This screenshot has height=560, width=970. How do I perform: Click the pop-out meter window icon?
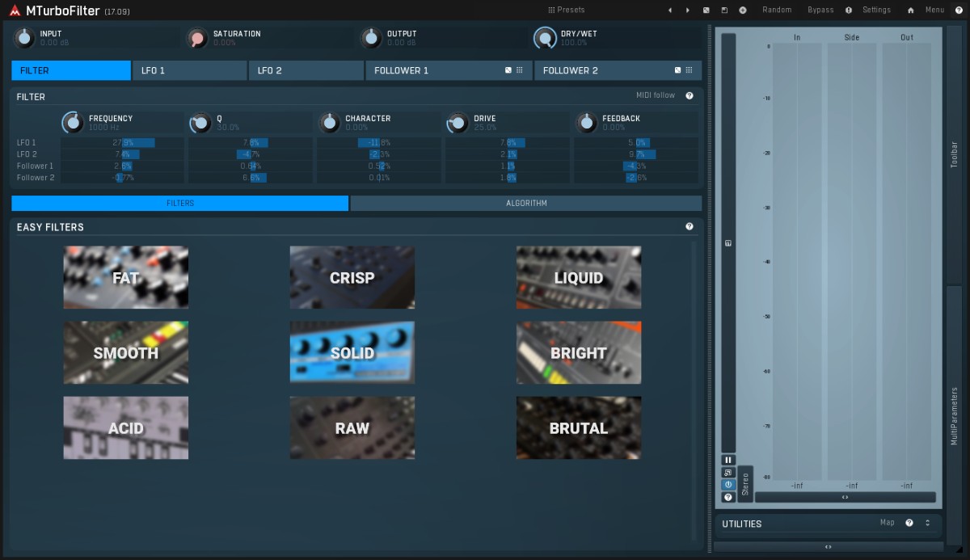pyautogui.click(x=728, y=473)
